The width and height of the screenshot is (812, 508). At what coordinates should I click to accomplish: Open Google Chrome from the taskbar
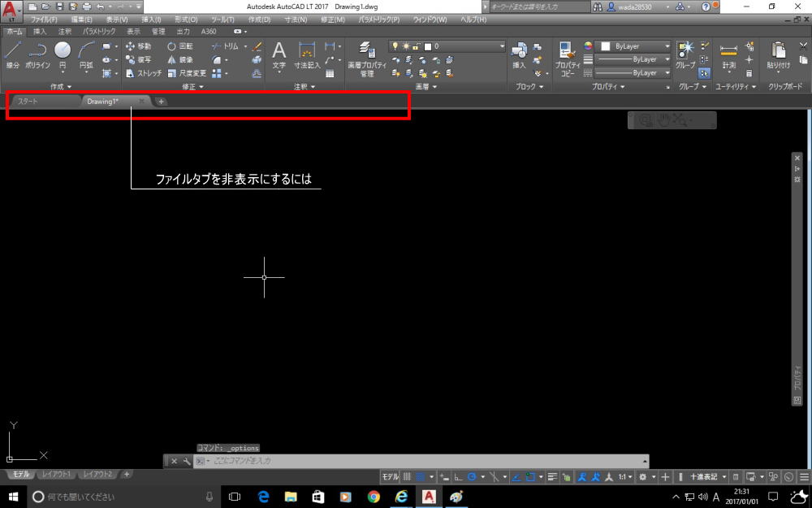coord(374,497)
